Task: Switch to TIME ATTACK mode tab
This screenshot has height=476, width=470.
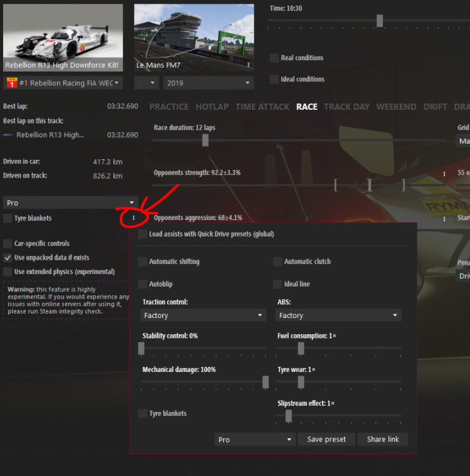Action: [x=263, y=107]
